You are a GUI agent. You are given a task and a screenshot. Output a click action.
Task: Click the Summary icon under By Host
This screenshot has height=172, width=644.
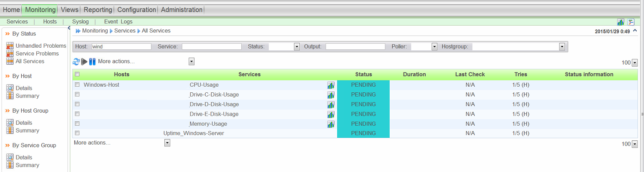tap(10, 96)
